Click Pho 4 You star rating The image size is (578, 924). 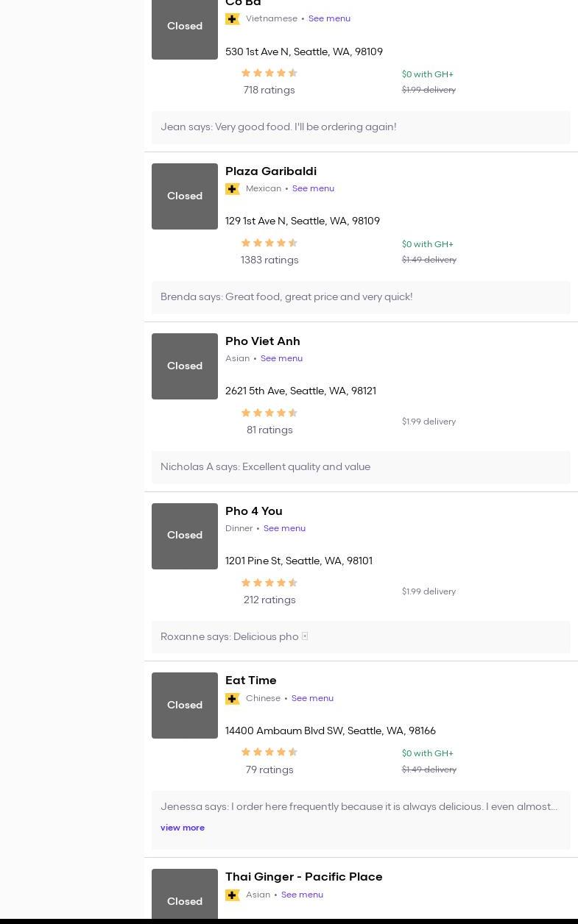pyautogui.click(x=269, y=583)
